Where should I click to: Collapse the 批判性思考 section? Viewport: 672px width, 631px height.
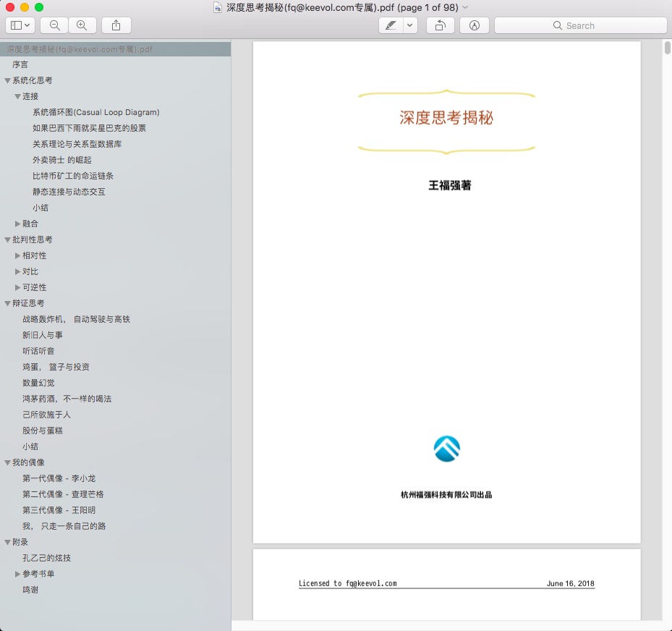7,240
